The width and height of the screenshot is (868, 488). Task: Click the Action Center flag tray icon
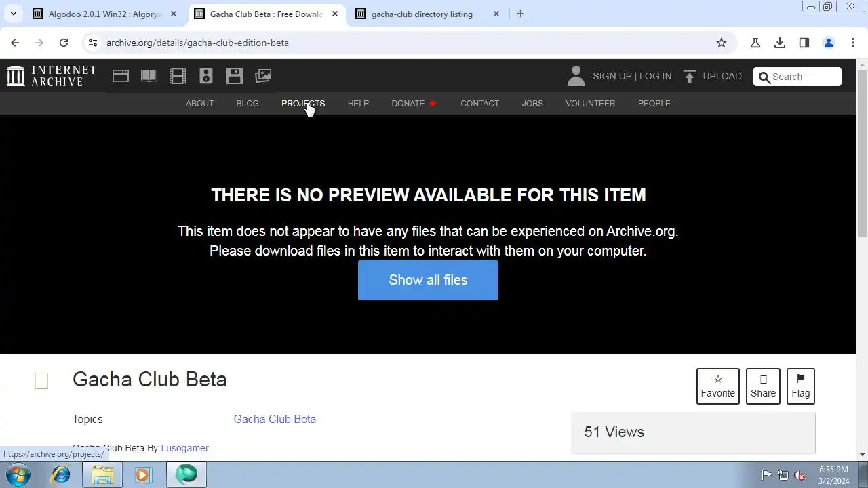(766, 475)
